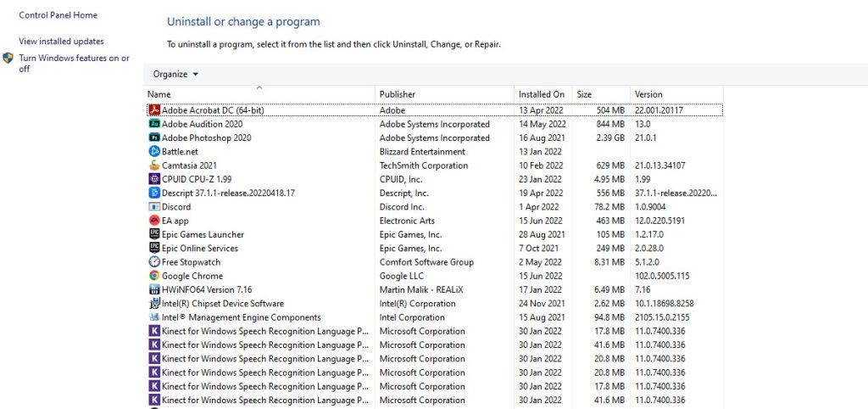
Task: Click the Comfort Software Group publisher cell
Action: pyautogui.click(x=426, y=262)
